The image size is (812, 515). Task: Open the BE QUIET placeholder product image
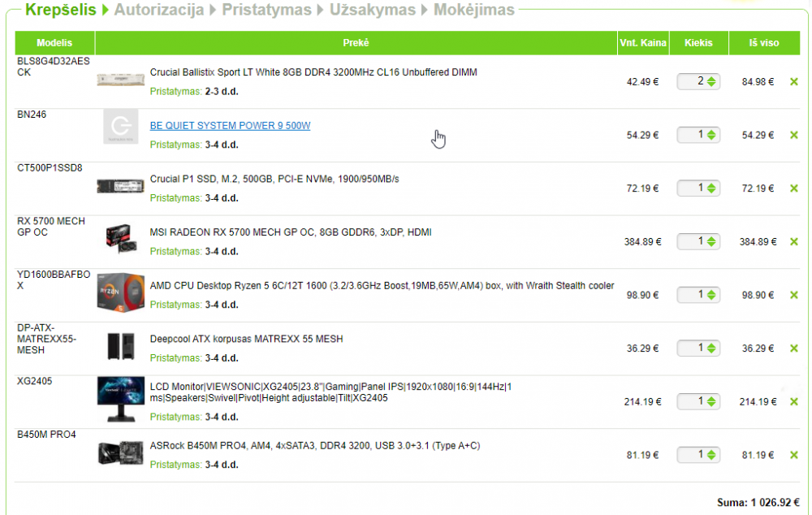121,127
